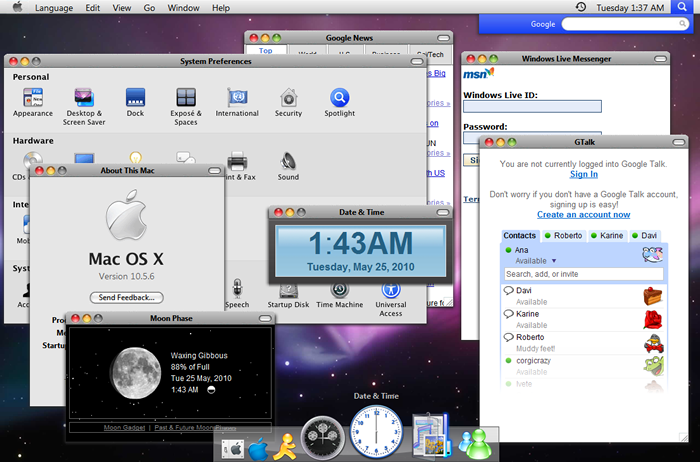Screen dimensions: 700x462
Task: Click the Time Machine icon in menu bar
Action: 581,7
